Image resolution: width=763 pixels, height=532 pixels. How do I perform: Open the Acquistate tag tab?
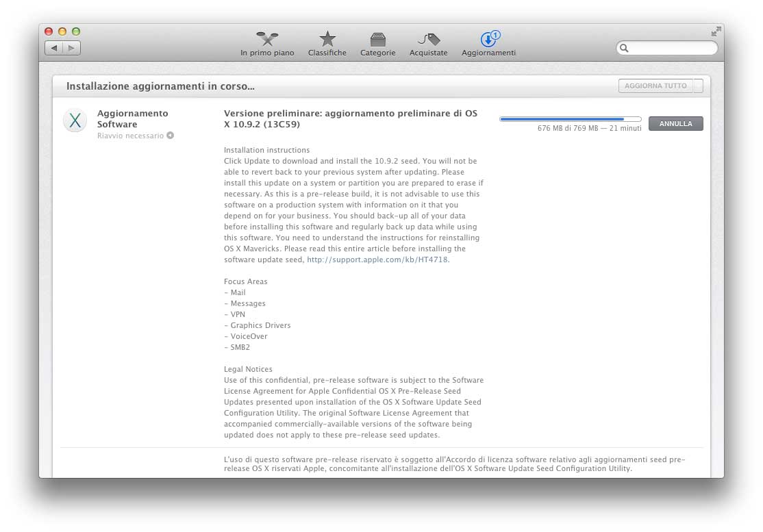click(x=428, y=45)
